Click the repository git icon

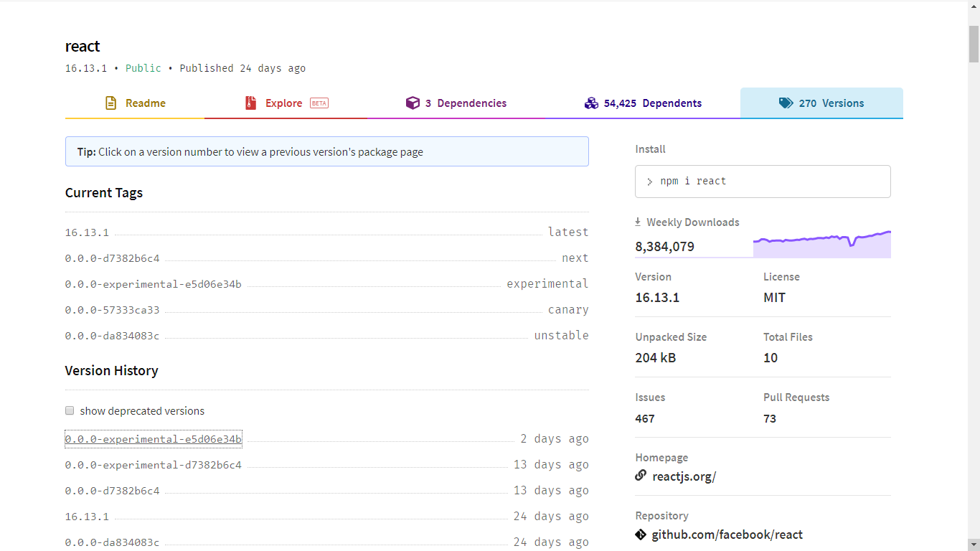pyautogui.click(x=641, y=534)
